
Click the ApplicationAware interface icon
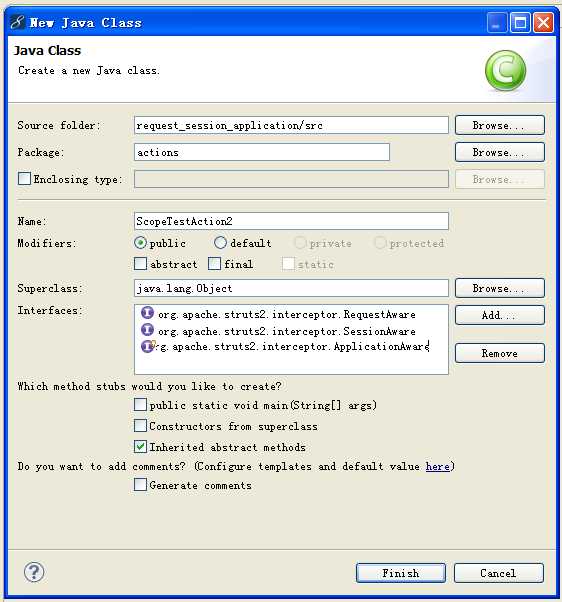tap(147, 346)
